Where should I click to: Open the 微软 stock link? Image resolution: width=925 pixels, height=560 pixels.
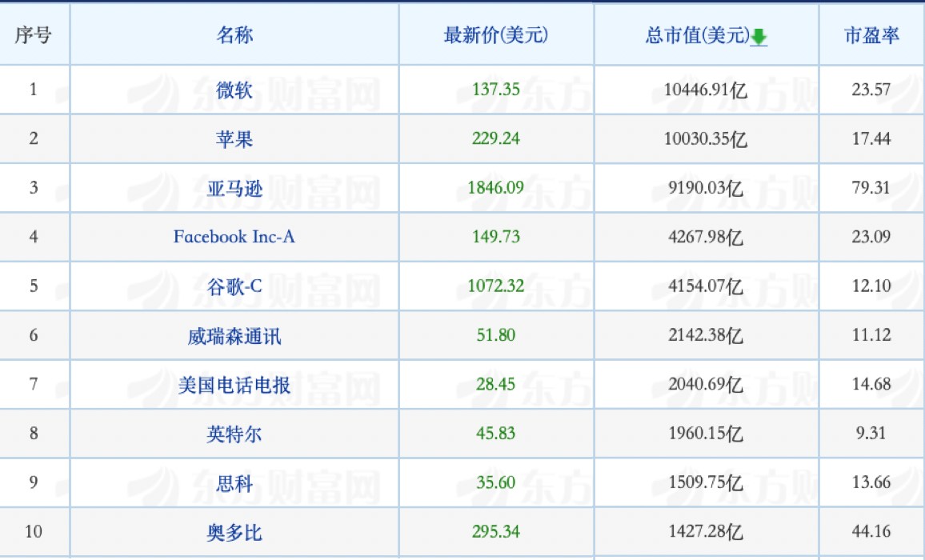234,90
